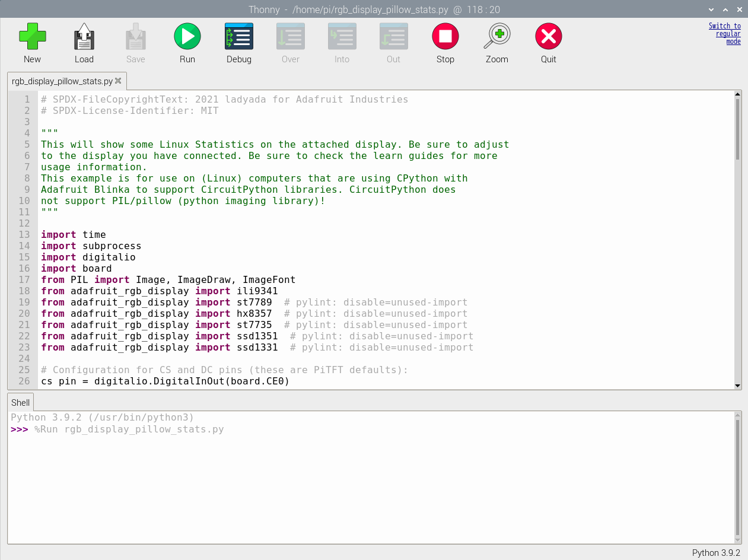This screenshot has height=560, width=748.
Task: Close the rgb_display_pillow_stats.py tab
Action: tap(118, 81)
